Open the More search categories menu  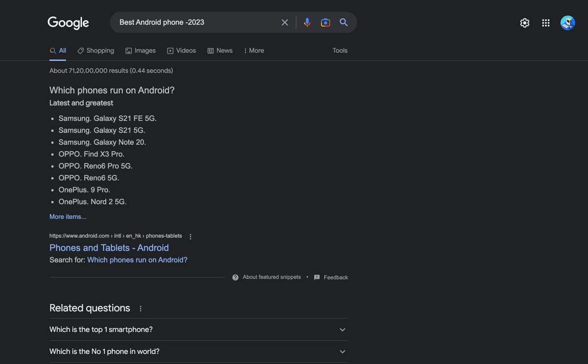[x=253, y=50]
